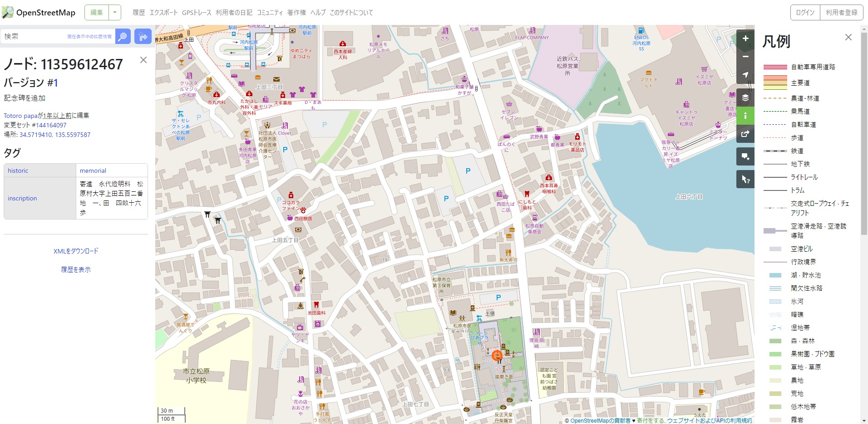This screenshot has height=424, width=868.
Task: Click the XMLをダウンロード link
Action: coord(76,251)
